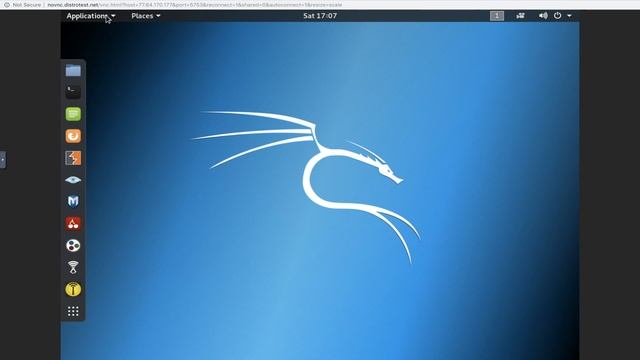Open the green notes app in dock
The height and width of the screenshot is (360, 640).
(73, 114)
